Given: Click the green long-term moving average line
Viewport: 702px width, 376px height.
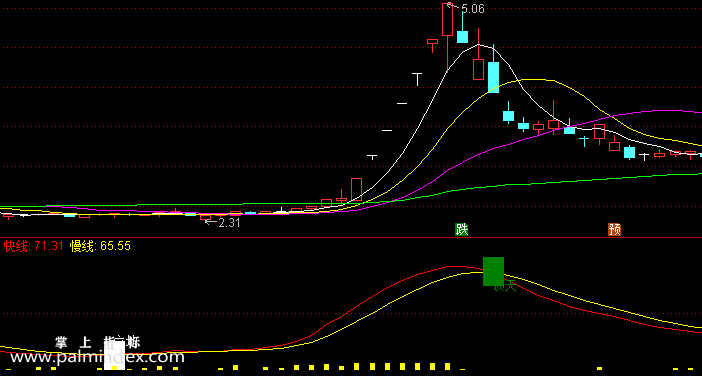Looking at the screenshot, I should [582, 179].
